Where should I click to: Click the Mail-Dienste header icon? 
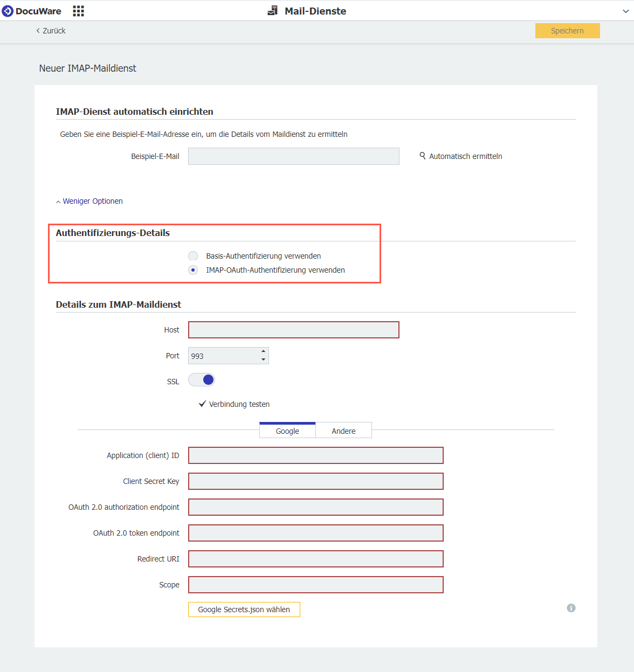273,11
